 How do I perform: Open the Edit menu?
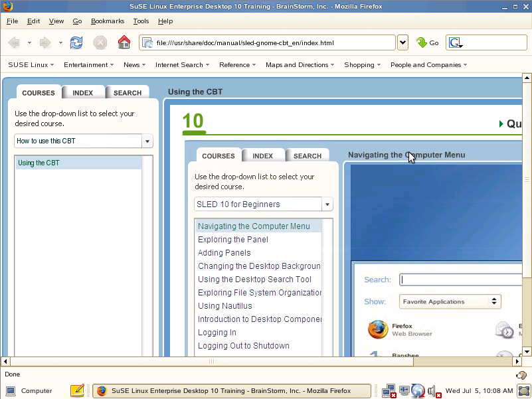(x=34, y=21)
